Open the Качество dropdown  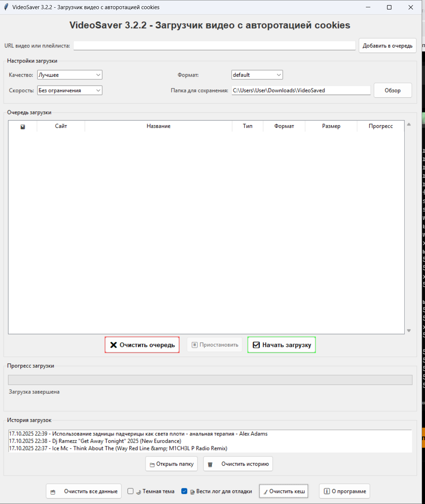click(x=70, y=75)
